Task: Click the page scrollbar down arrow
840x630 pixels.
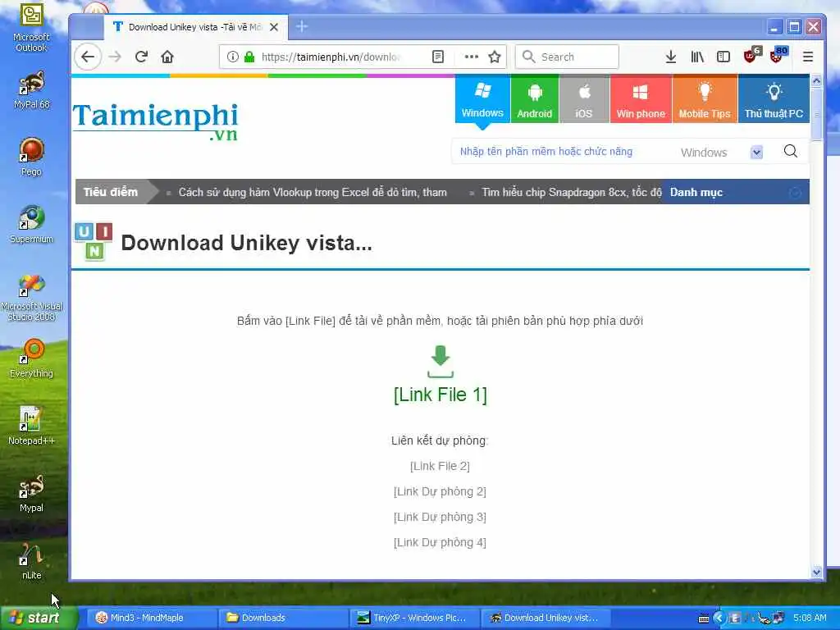Action: [816, 572]
